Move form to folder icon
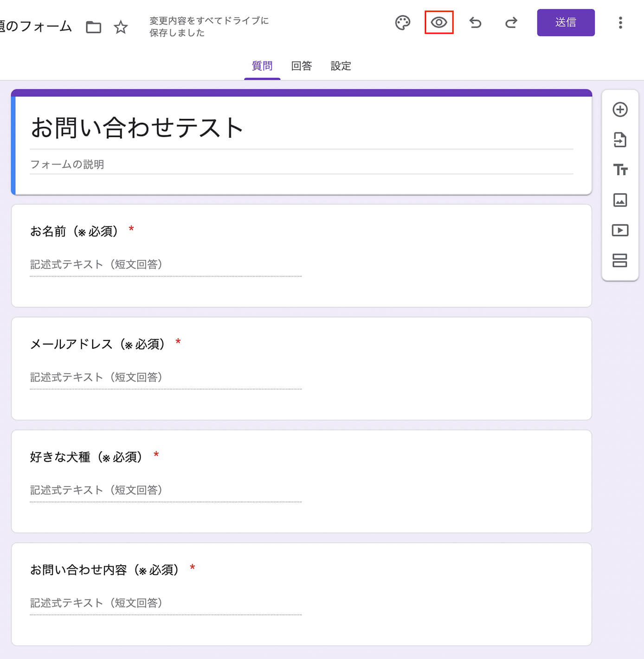This screenshot has height=659, width=644. point(93,27)
